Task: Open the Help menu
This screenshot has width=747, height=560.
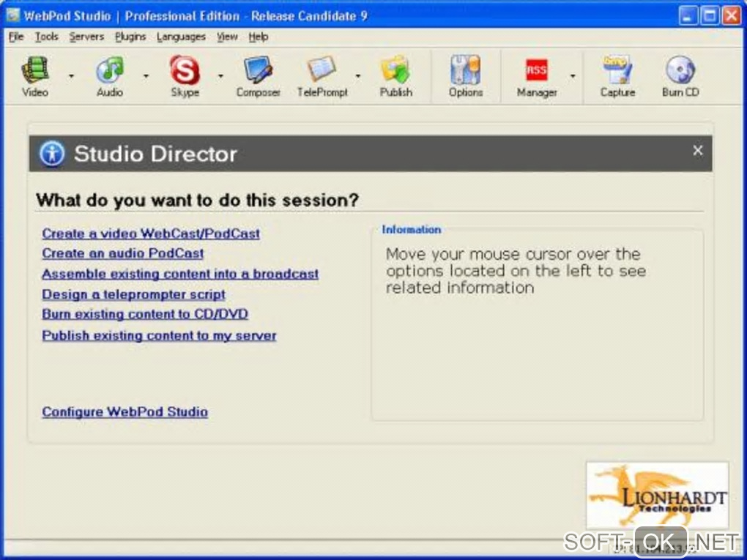Action: pos(259,37)
